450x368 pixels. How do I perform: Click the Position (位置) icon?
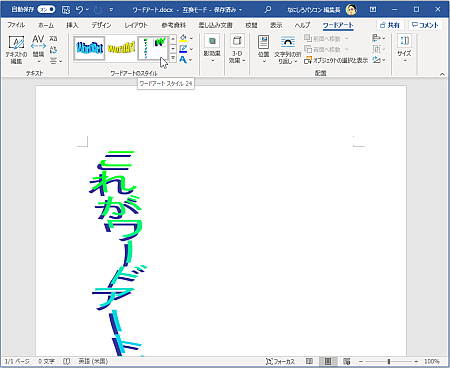coord(264,42)
